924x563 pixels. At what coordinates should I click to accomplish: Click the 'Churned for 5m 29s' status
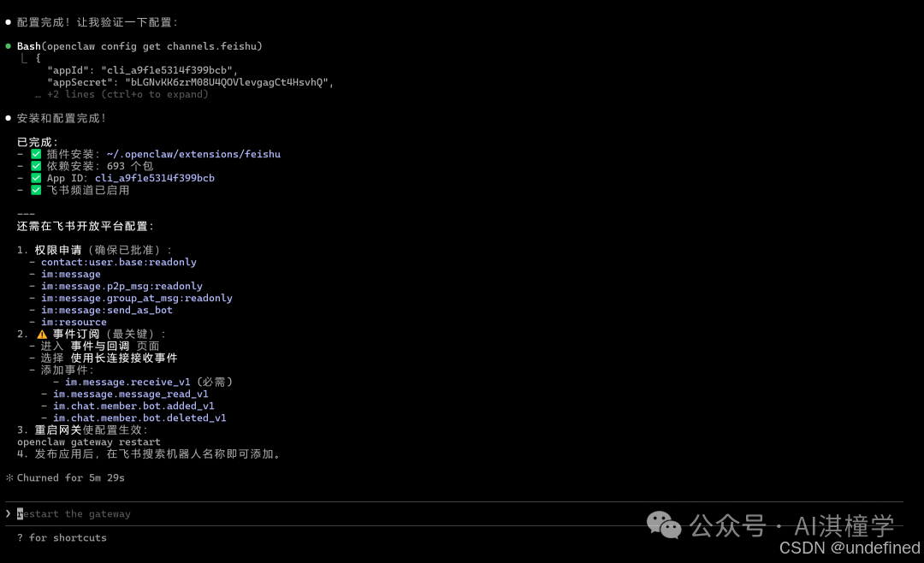point(71,477)
